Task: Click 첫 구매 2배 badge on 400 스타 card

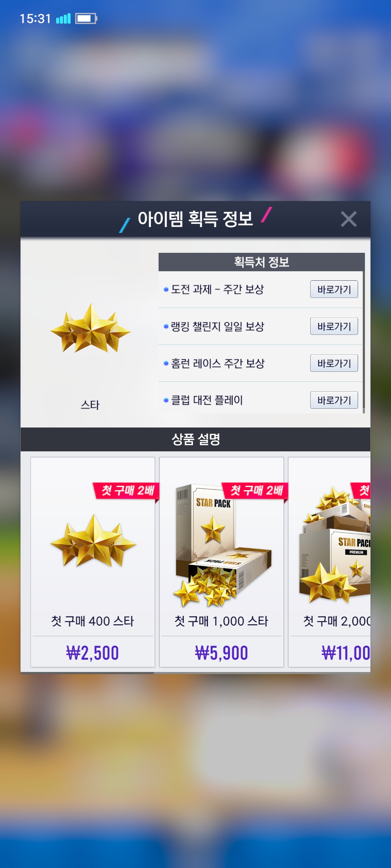Action: tap(126, 491)
